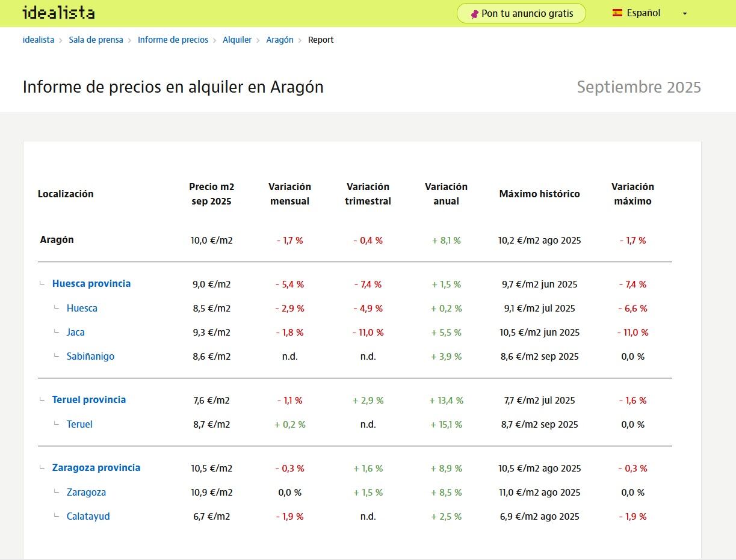Click the Pon tu anuncio gratis button
736x560 pixels.
click(x=521, y=13)
